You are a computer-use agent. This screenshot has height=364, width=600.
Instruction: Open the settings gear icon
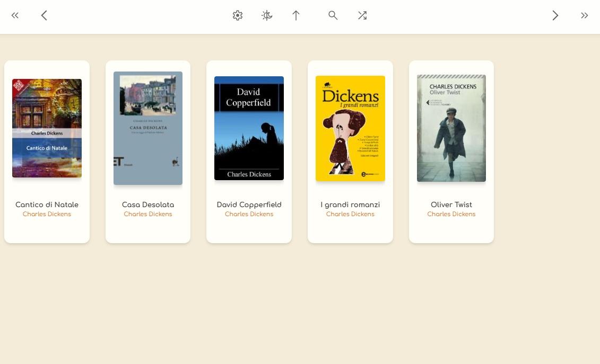pyautogui.click(x=238, y=15)
